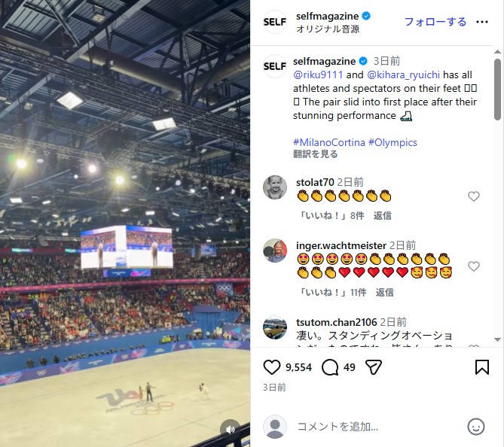Open the #Olympics hashtag
Image resolution: width=504 pixels, height=447 pixels.
pos(393,142)
